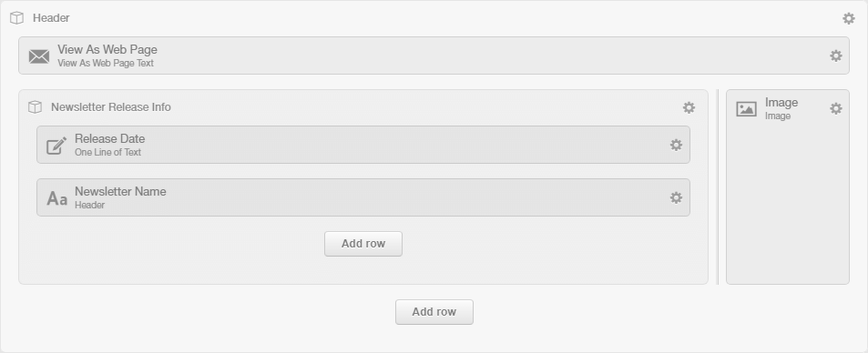Screen dimensions: 868x353
Task: Click the Header section cube icon
Action: pyautogui.click(x=17, y=18)
